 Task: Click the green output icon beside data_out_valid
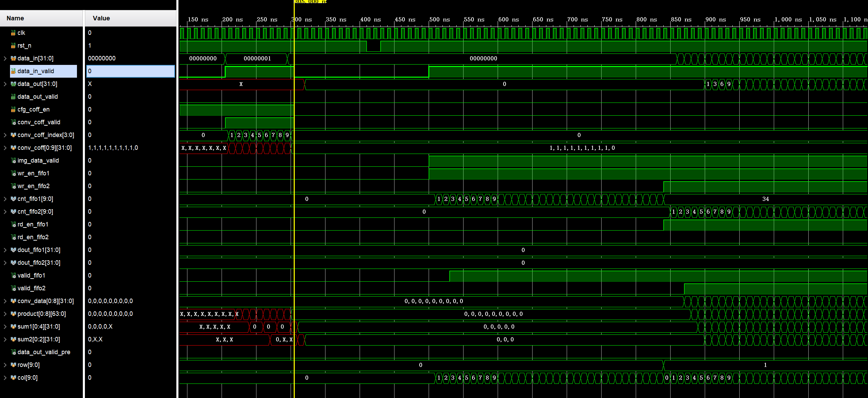click(x=12, y=97)
